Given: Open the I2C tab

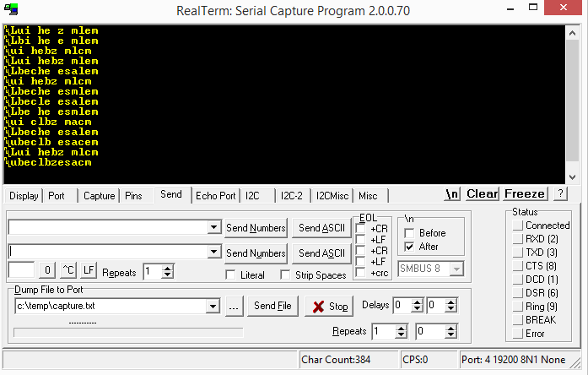Looking at the screenshot, I should pos(257,196).
